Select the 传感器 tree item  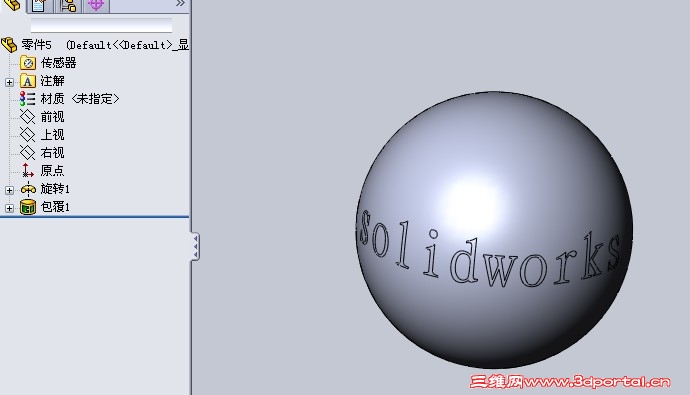click(x=58, y=63)
